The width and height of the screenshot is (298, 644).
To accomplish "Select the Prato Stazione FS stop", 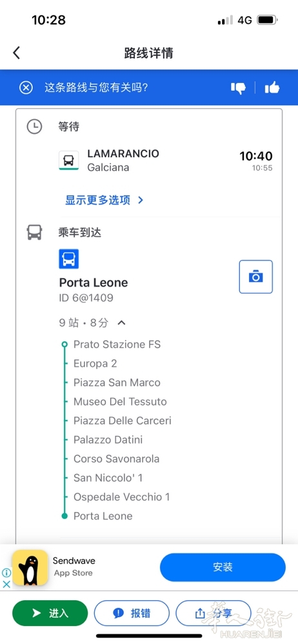I will [117, 344].
